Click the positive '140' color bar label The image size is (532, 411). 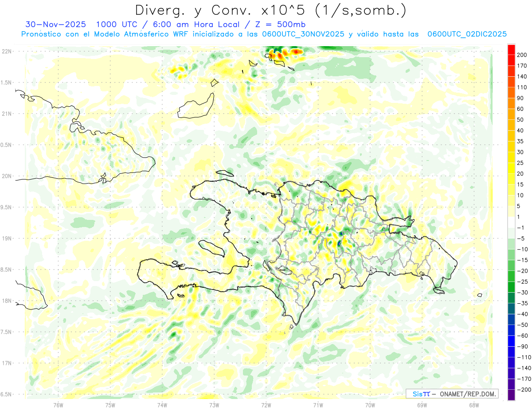coord(523,76)
